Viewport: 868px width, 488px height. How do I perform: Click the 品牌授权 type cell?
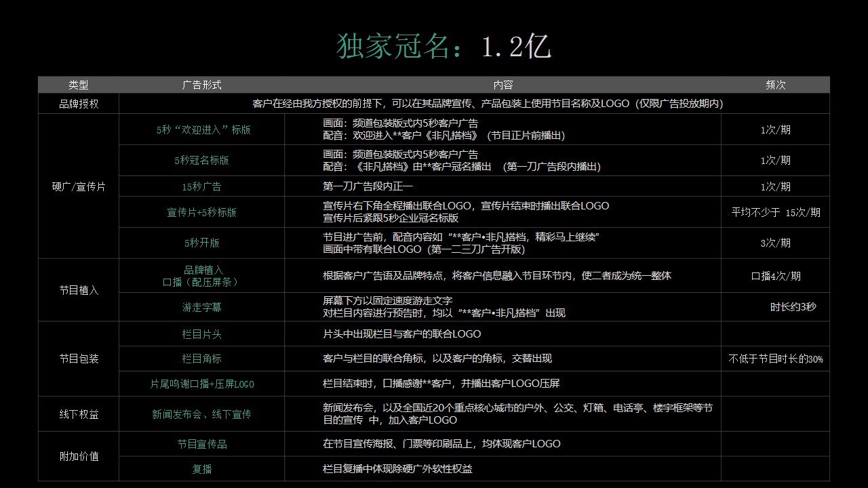point(79,104)
